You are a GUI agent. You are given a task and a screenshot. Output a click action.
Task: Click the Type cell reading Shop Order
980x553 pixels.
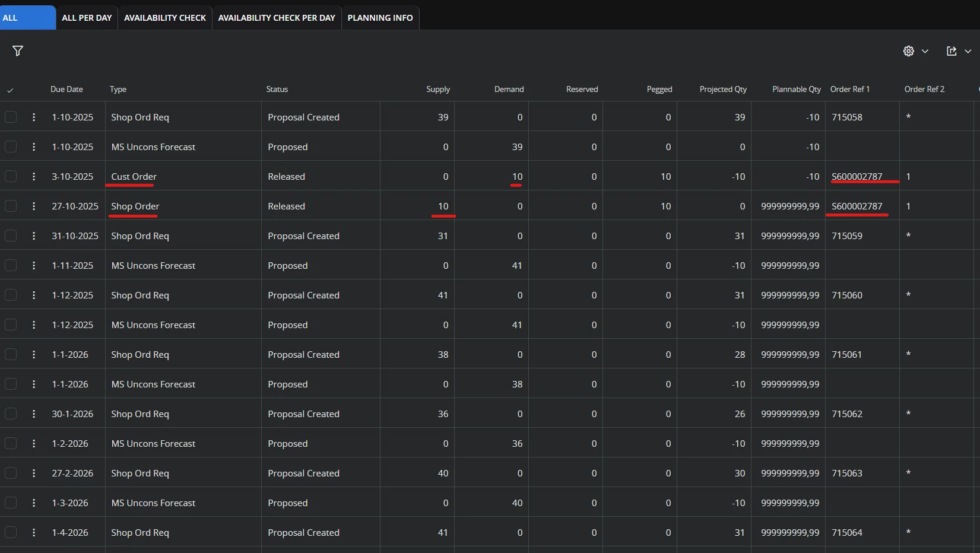(135, 206)
